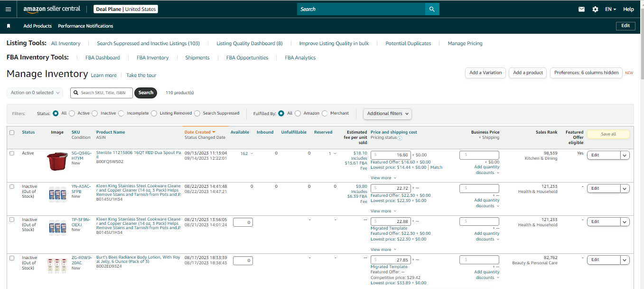Go to All Inventory listing tool
The image size is (644, 289).
click(x=66, y=43)
